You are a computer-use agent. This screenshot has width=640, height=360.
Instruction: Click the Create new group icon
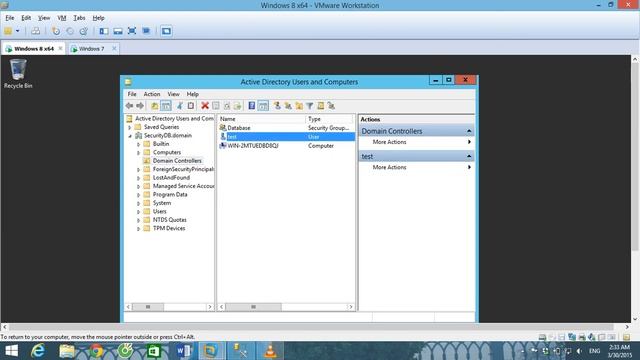(288, 106)
